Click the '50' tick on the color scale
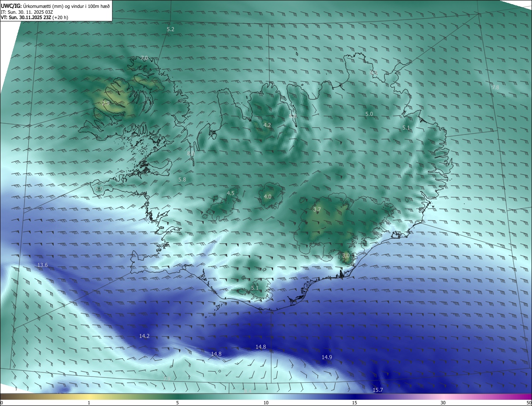The image size is (532, 406). click(529, 403)
